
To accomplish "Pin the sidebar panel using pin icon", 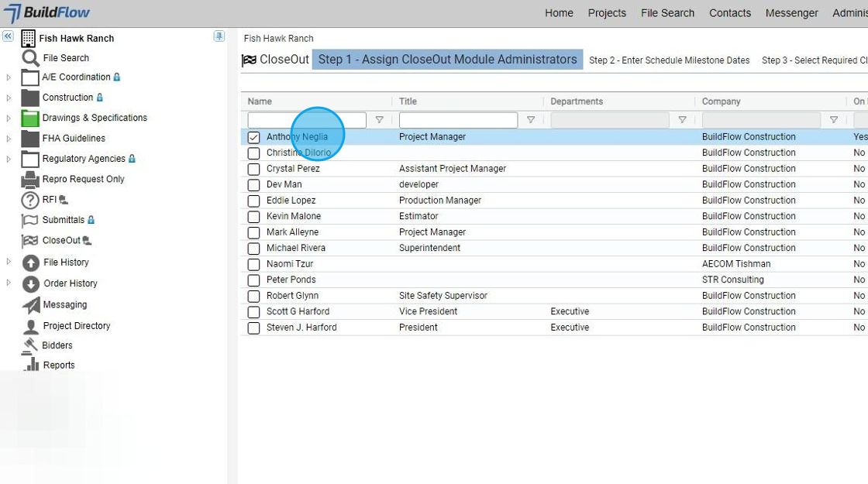I will click(x=219, y=36).
